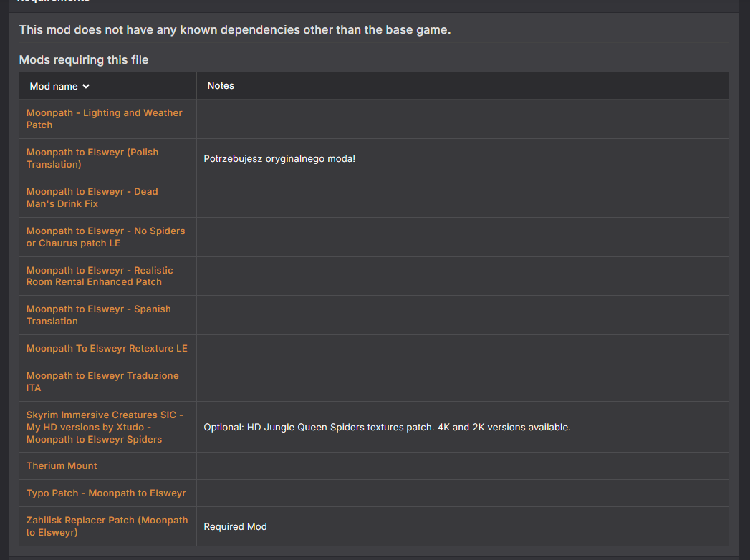Image resolution: width=750 pixels, height=560 pixels.
Task: Click the 'no known dependencies' message text
Action: click(x=235, y=29)
